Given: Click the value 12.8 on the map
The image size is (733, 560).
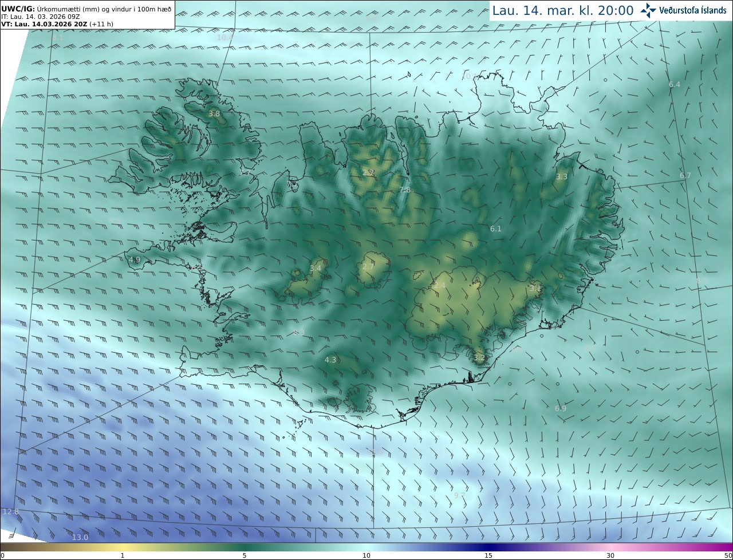Looking at the screenshot, I should click(x=11, y=512).
